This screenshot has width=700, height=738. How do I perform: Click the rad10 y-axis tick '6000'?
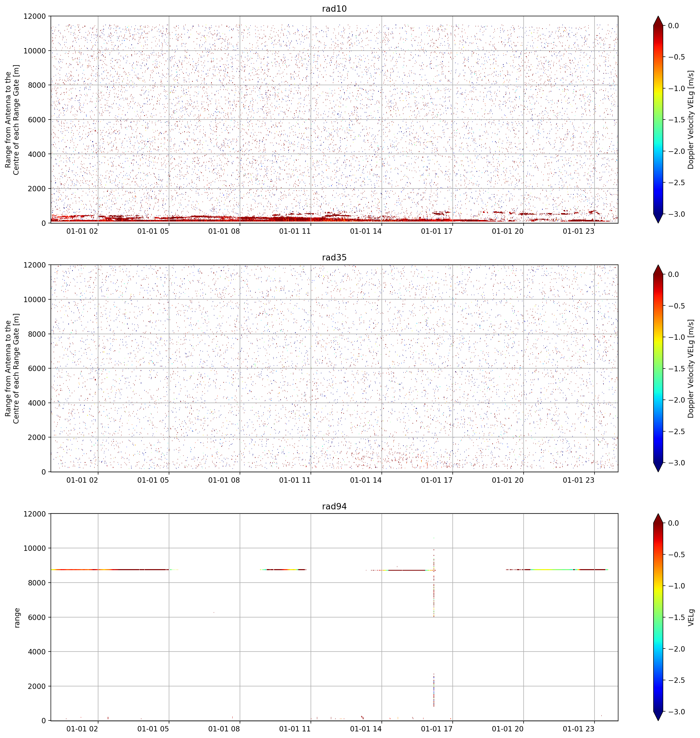click(37, 120)
